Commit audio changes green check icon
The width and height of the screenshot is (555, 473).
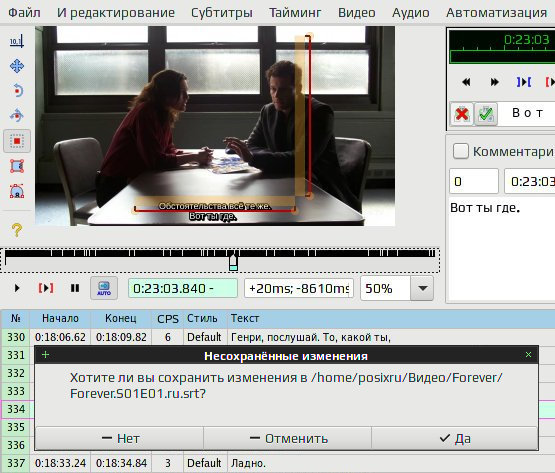tap(486, 114)
